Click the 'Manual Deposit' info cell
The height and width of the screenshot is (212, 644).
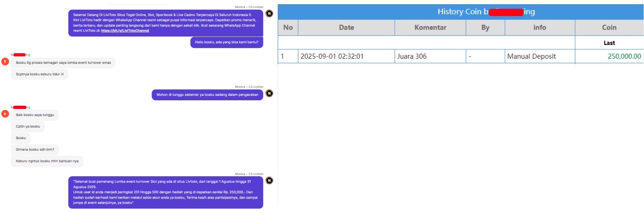[x=540, y=56]
